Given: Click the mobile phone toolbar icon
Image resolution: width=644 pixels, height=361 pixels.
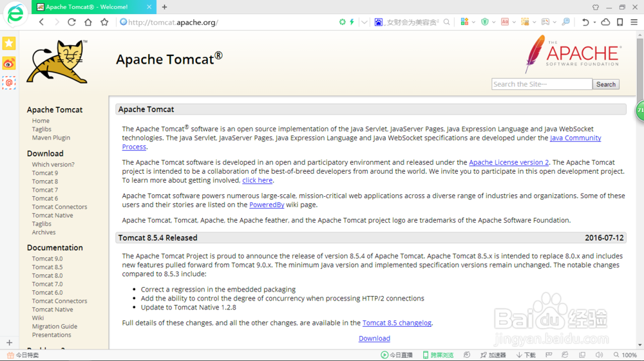Looking at the screenshot, I should [x=620, y=22].
